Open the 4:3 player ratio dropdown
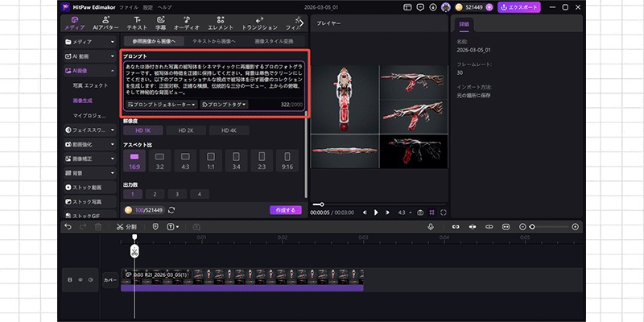The width and height of the screenshot is (644, 322). 405,213
